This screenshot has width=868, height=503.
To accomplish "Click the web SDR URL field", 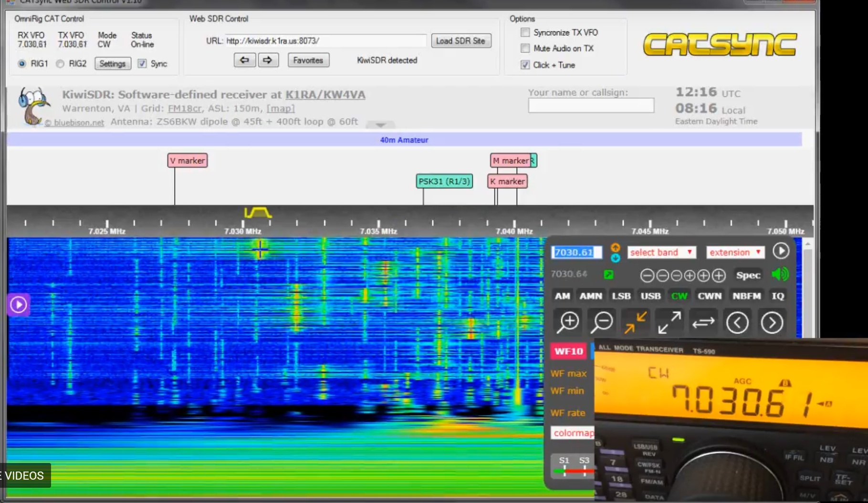I will pos(325,41).
